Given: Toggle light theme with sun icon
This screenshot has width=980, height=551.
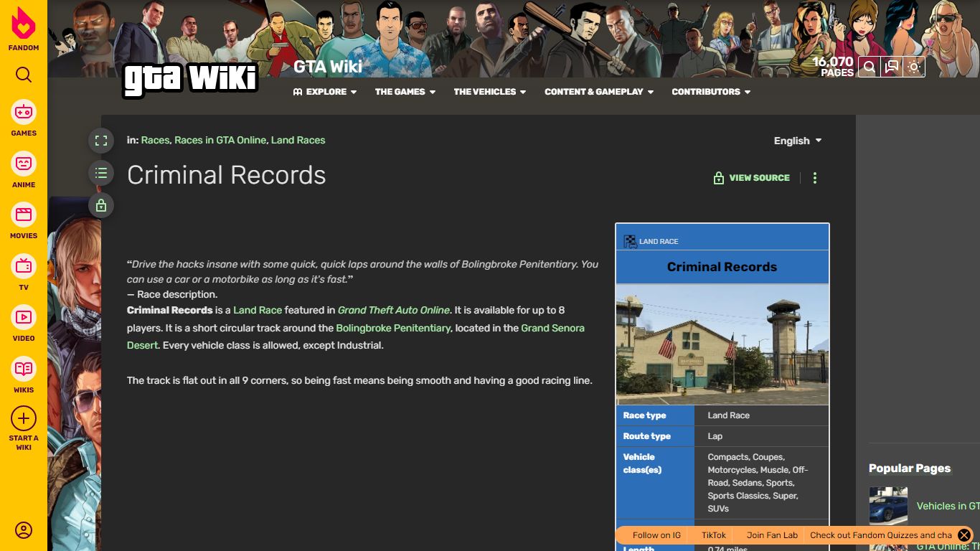Looking at the screenshot, I should [914, 67].
